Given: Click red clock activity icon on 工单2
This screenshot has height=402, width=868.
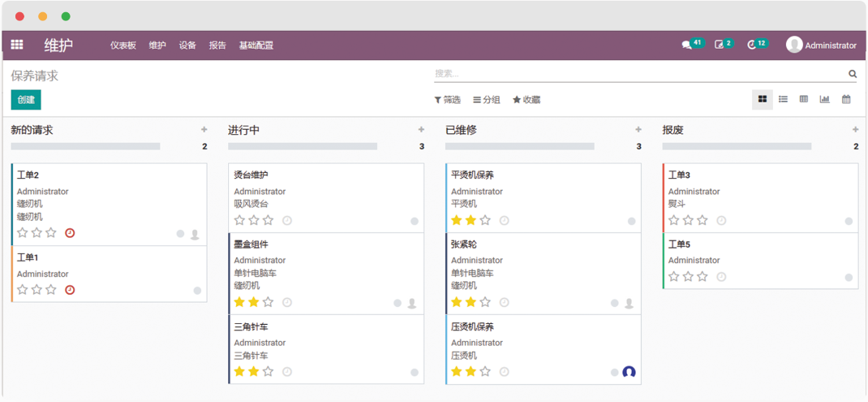Looking at the screenshot, I should 70,233.
